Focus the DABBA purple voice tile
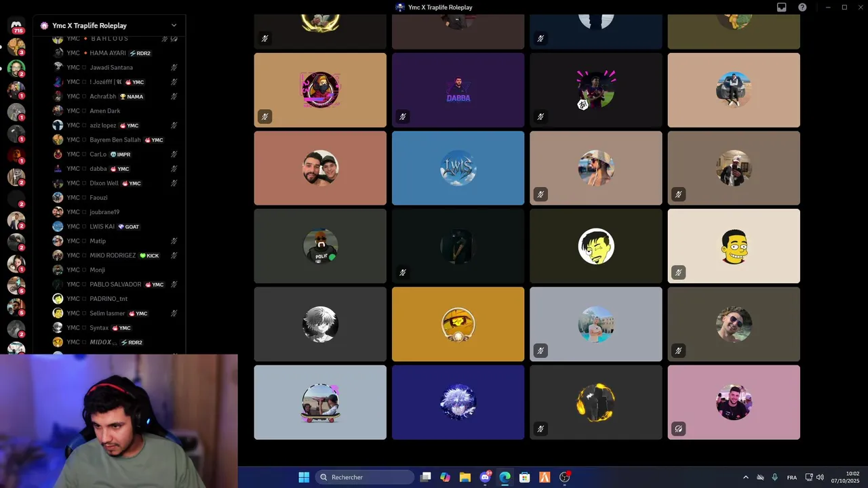Image resolution: width=868 pixels, height=488 pixels. click(x=458, y=90)
